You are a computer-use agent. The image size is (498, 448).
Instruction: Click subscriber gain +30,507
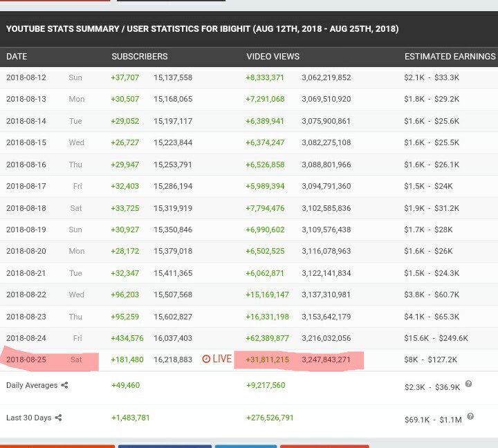click(x=124, y=99)
